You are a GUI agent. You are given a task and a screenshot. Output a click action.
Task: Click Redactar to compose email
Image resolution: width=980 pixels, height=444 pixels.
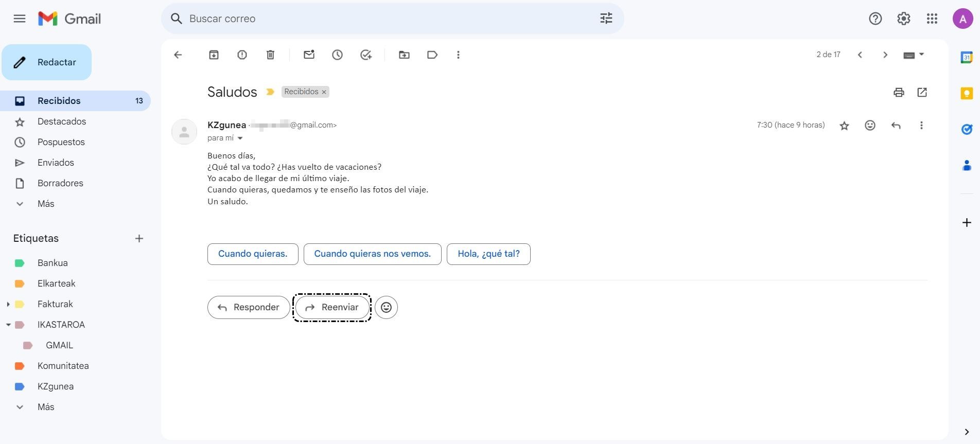click(47, 62)
